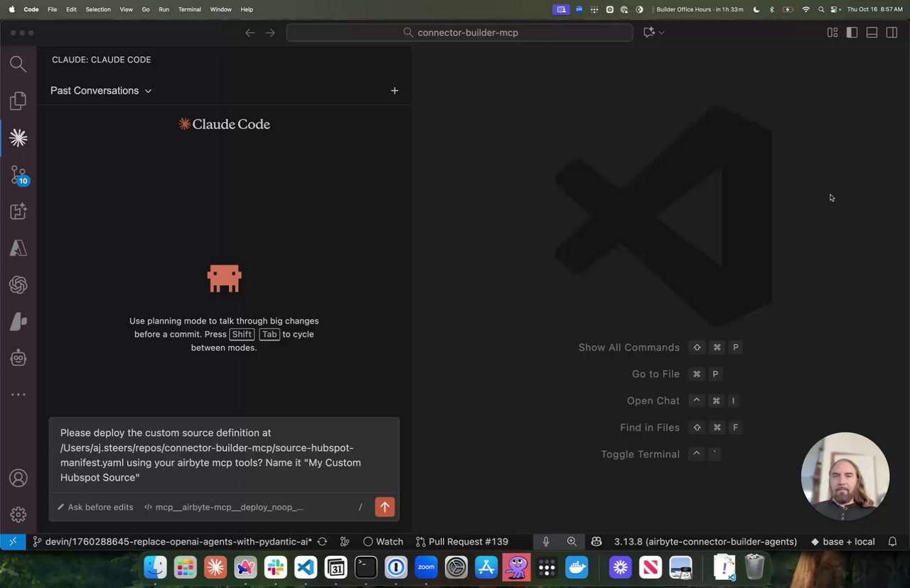Screen dimensions: 910x588
Task: Open the Search view in the activity bar
Action: (x=18, y=64)
